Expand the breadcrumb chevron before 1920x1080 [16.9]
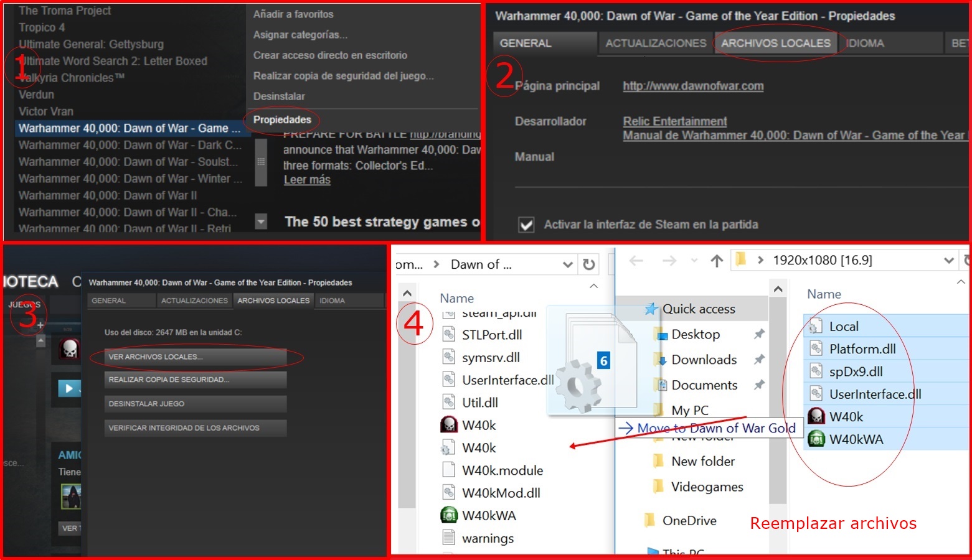Image resolution: width=972 pixels, height=560 pixels. [x=760, y=261]
